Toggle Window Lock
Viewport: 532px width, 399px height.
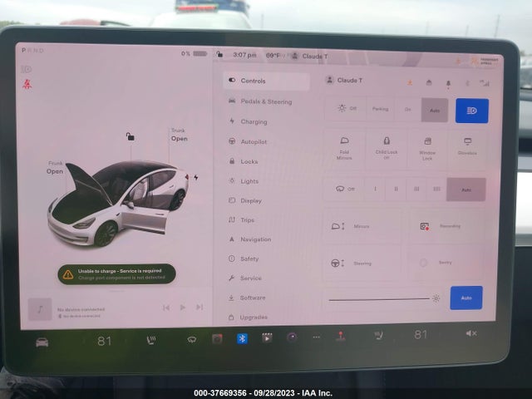427,149
